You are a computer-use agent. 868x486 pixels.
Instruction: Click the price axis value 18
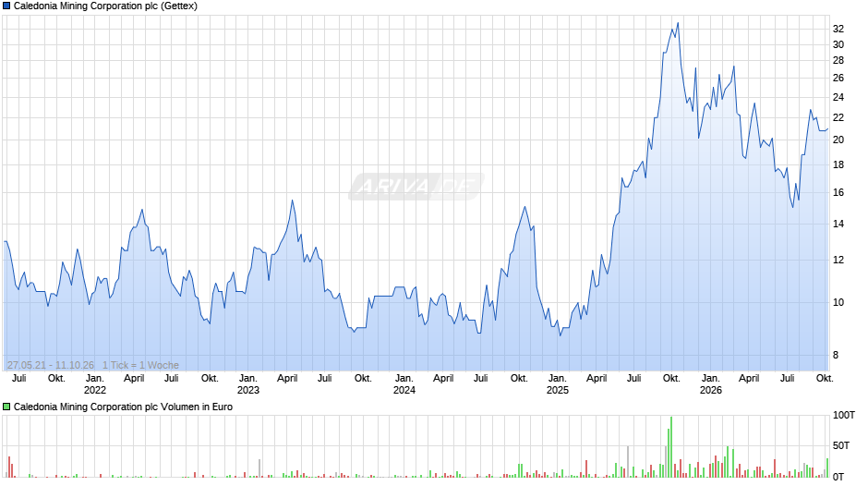click(x=838, y=165)
